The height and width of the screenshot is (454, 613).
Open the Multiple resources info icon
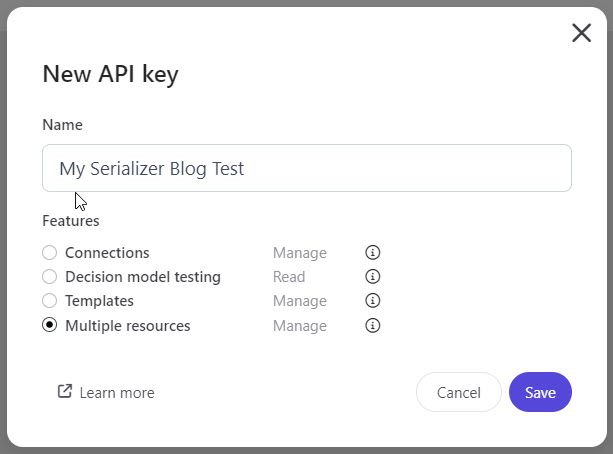coord(373,326)
